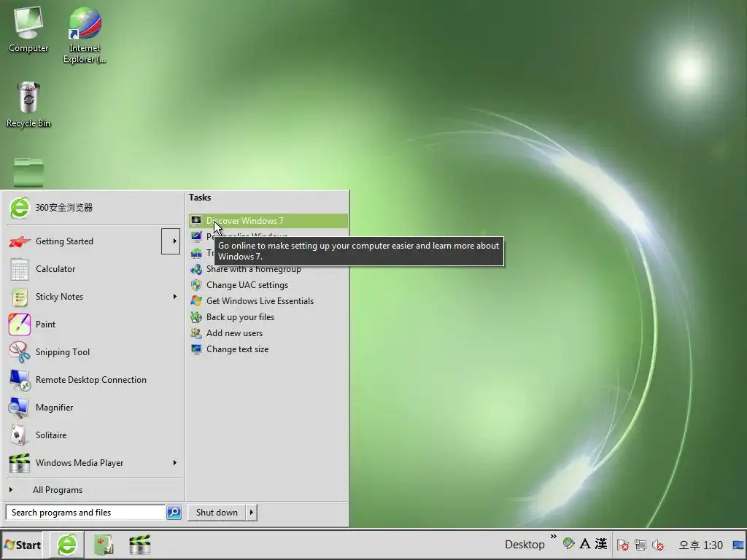Viewport: 747px width, 560px height.
Task: Launch 360 browser from Start menu
Action: [x=93, y=208]
